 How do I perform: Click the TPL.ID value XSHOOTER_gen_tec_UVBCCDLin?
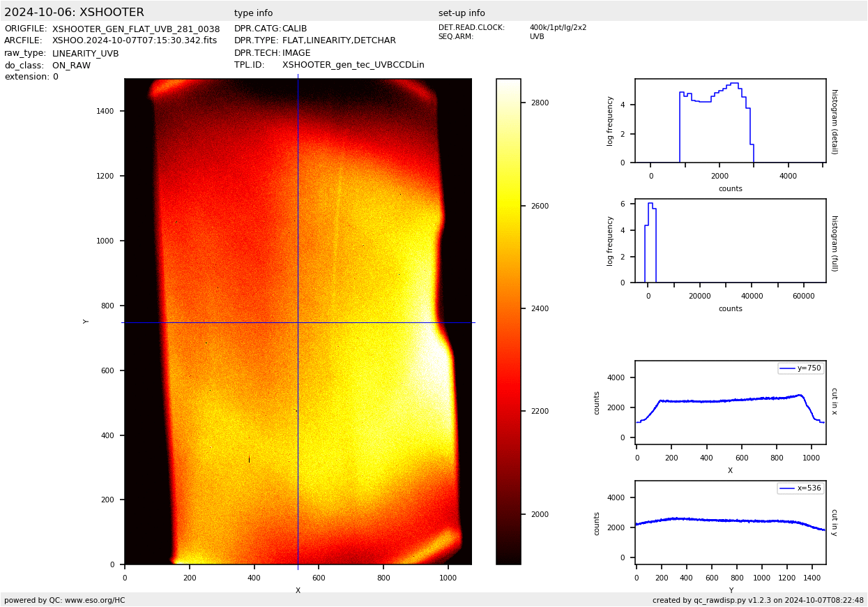point(353,65)
